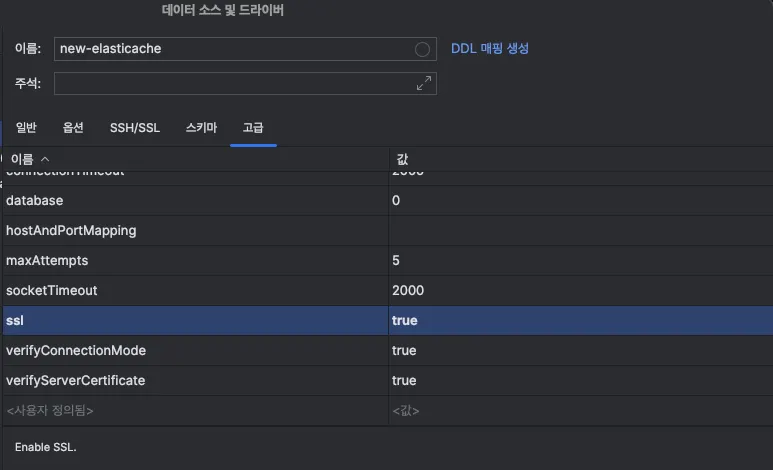The image size is (773, 470).
Task: Click the 값 column header
Action: tap(403, 160)
